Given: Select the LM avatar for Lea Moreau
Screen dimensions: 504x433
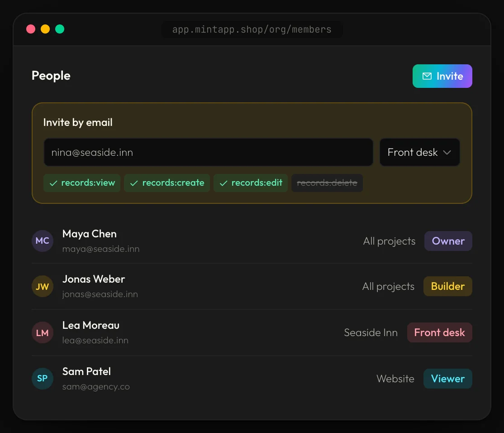Looking at the screenshot, I should [43, 332].
